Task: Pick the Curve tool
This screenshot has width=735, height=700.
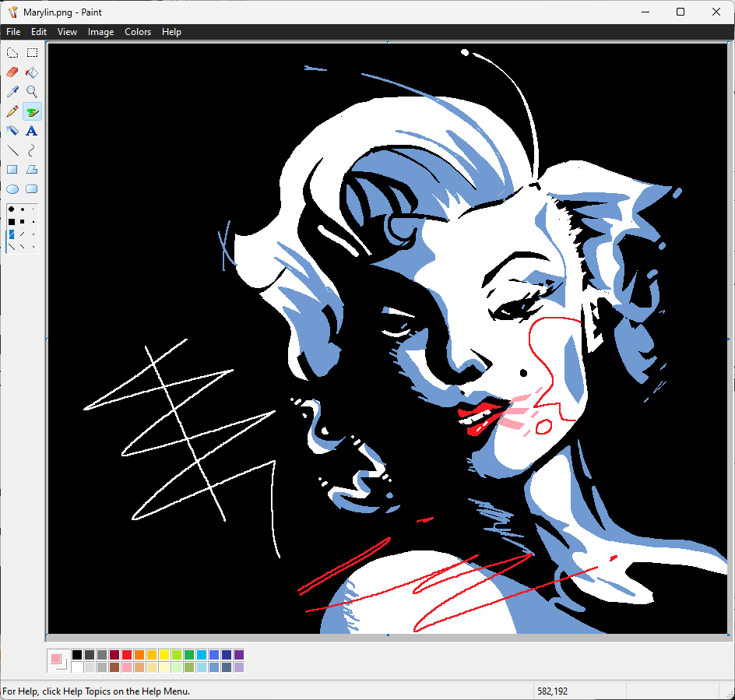Action: [32, 150]
